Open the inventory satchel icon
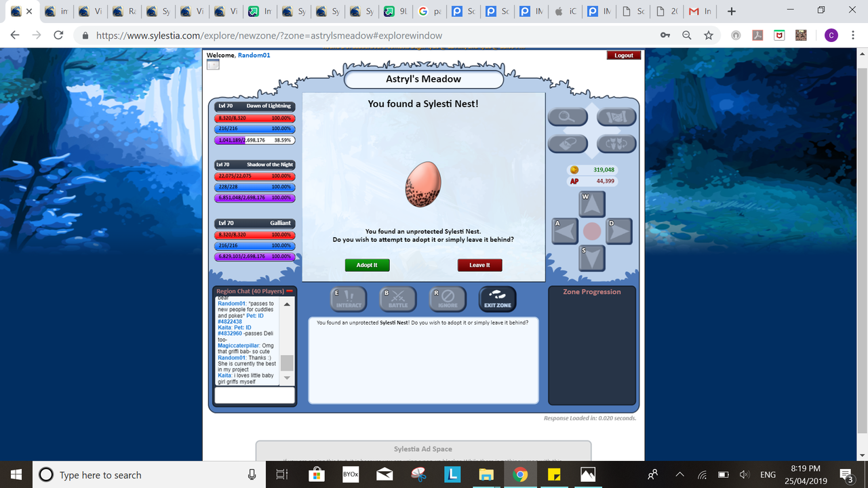The height and width of the screenshot is (488, 868). click(x=568, y=144)
